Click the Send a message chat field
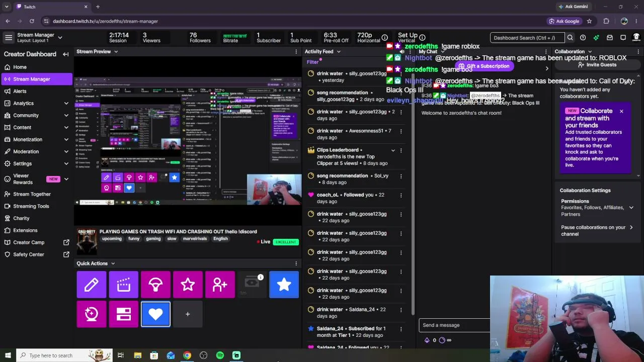This screenshot has width=644, height=362. (455, 325)
